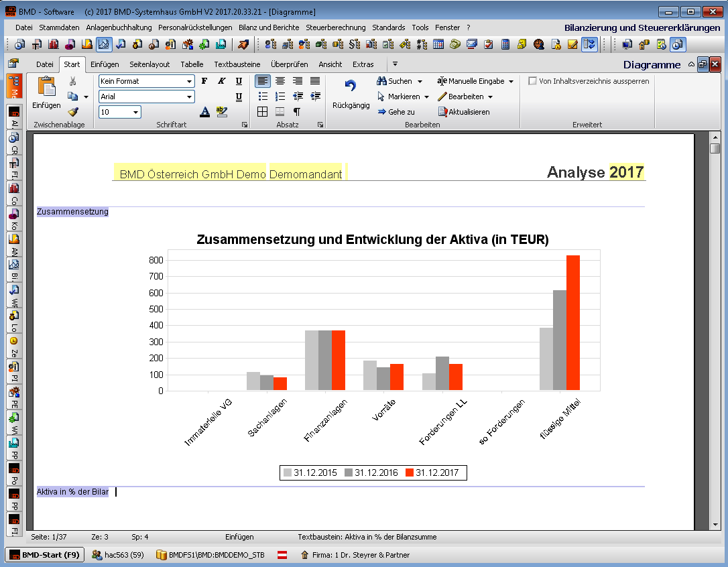Image resolution: width=728 pixels, height=567 pixels.
Task: Click the Rückgängig undo arrow
Action: (x=351, y=88)
